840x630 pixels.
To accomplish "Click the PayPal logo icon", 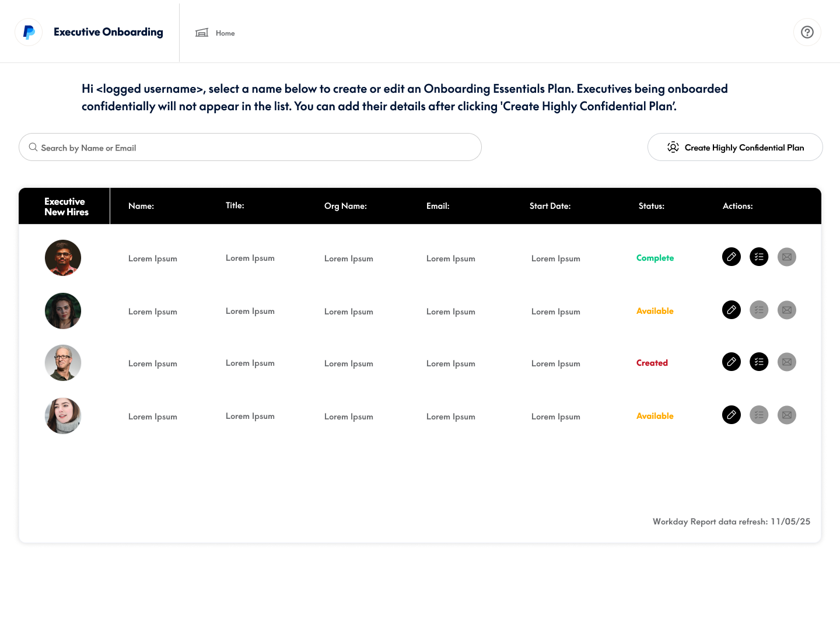I will click(x=29, y=33).
